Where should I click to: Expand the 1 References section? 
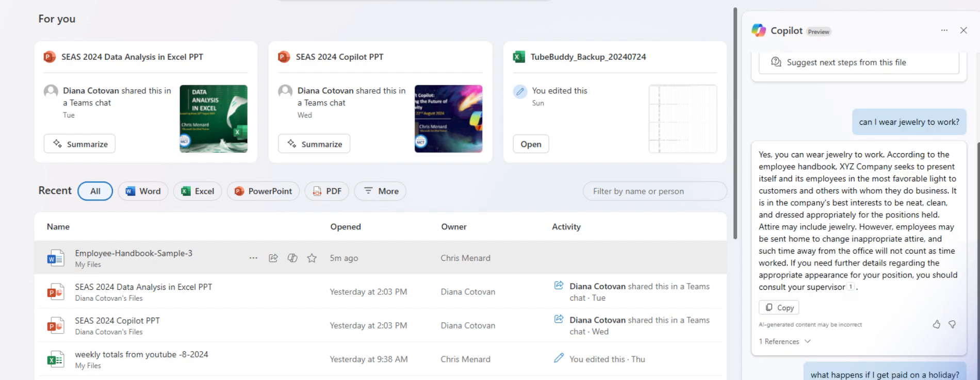[785, 341]
